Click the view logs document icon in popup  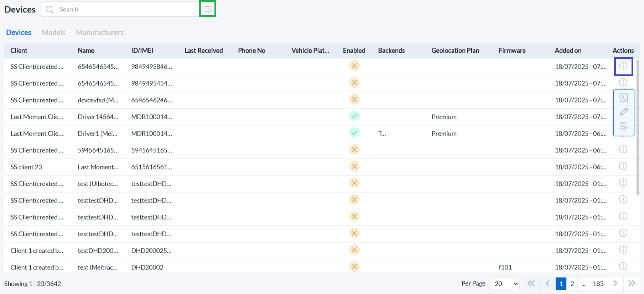[x=624, y=126]
